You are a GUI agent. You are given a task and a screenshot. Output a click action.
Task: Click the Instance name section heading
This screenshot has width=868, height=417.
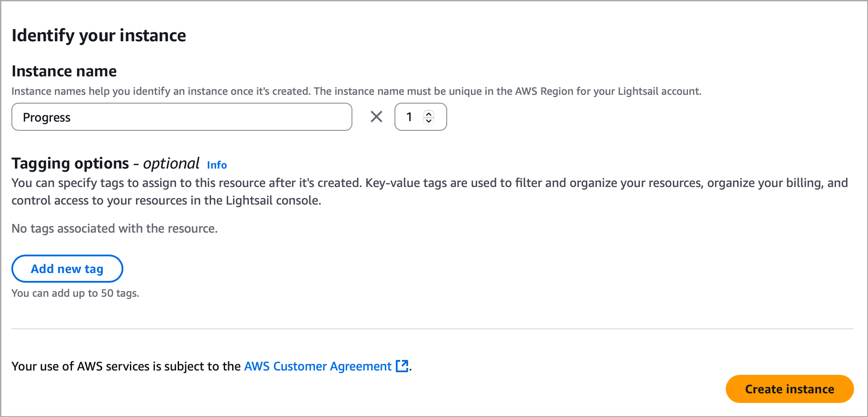[x=64, y=71]
